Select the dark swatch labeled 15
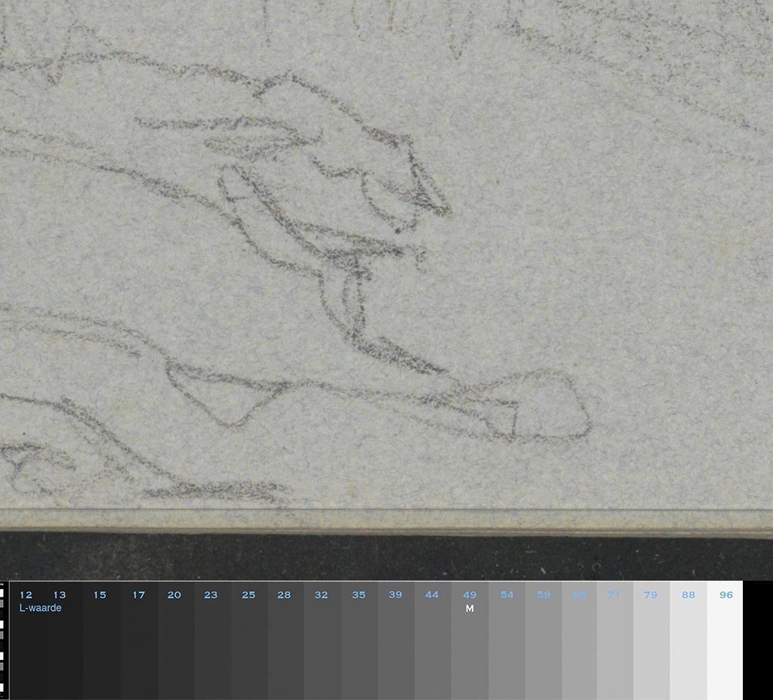Viewport: 773px width, 700px height. coord(101,642)
